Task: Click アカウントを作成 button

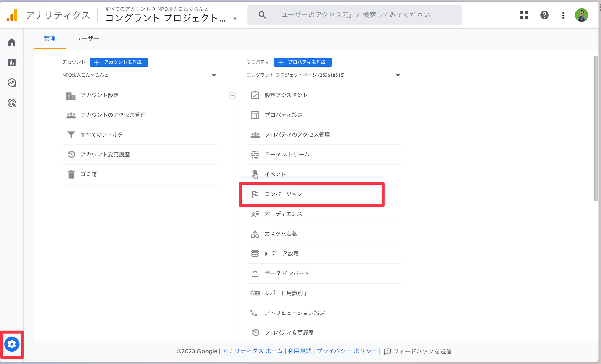Action: click(x=119, y=62)
